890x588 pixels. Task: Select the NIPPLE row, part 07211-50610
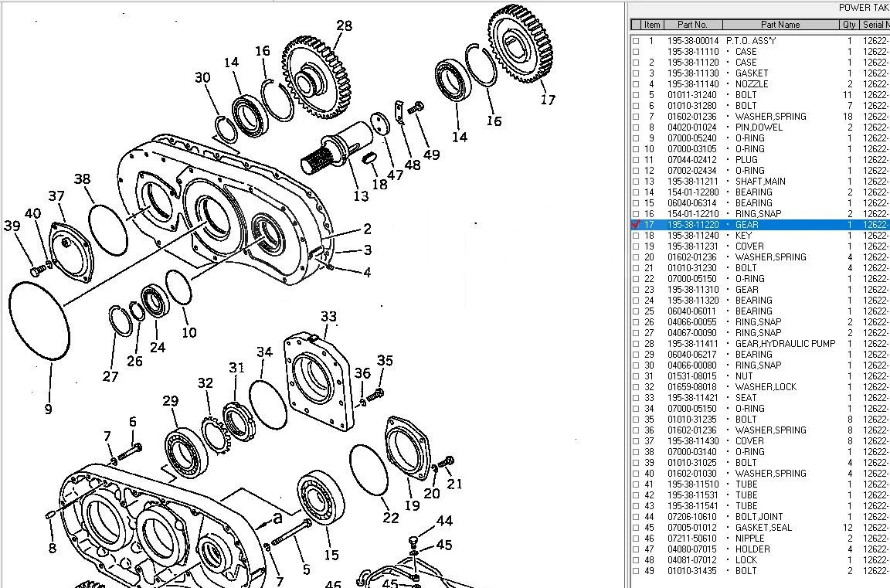coord(760,539)
